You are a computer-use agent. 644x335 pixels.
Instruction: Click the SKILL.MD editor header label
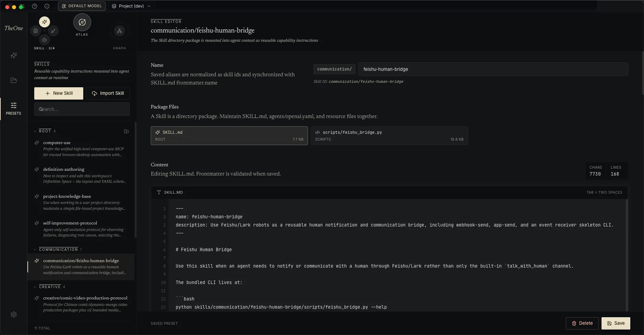pos(173,192)
